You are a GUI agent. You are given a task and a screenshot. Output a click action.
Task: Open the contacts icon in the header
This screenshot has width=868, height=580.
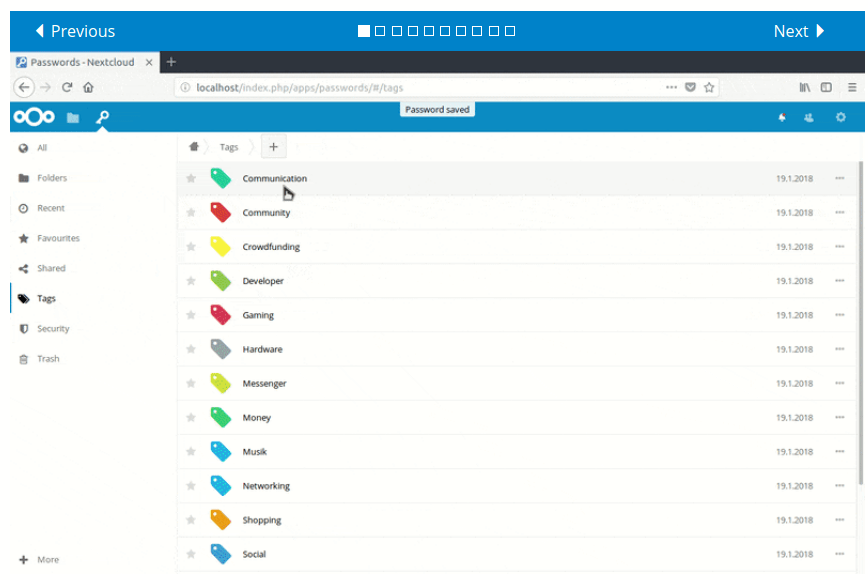(x=810, y=117)
